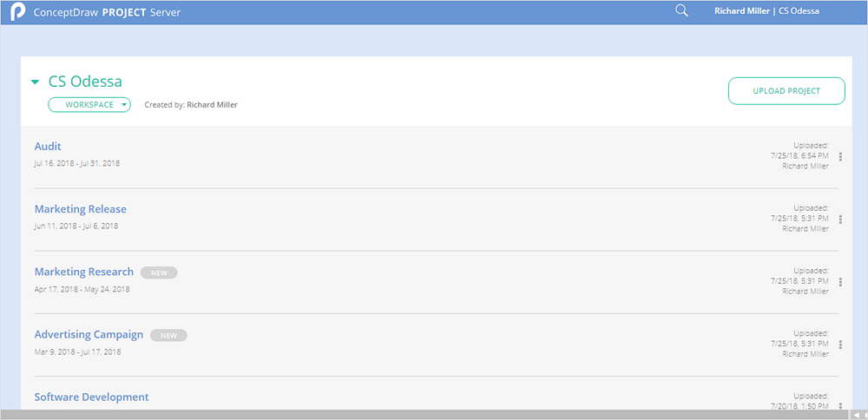Open the Audit project
868x420 pixels.
pos(48,147)
